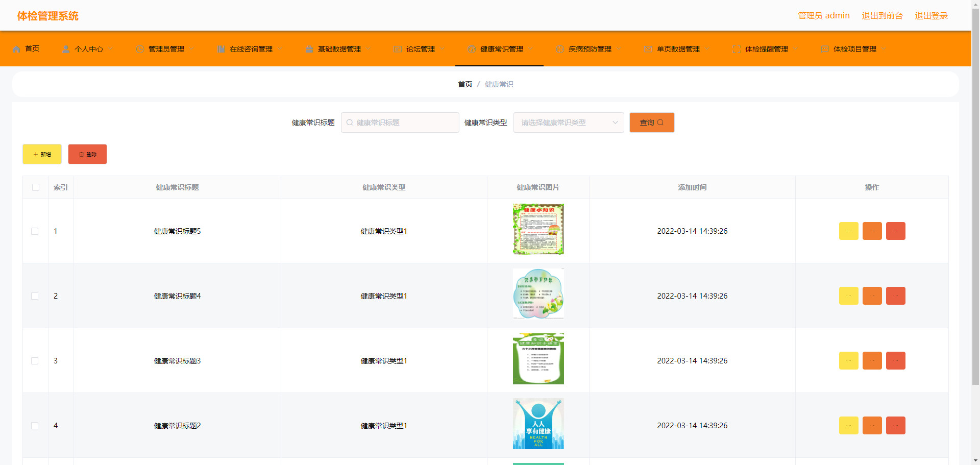Click the 健康常识 breadcrumb text
This screenshot has width=980, height=465.
[499, 84]
